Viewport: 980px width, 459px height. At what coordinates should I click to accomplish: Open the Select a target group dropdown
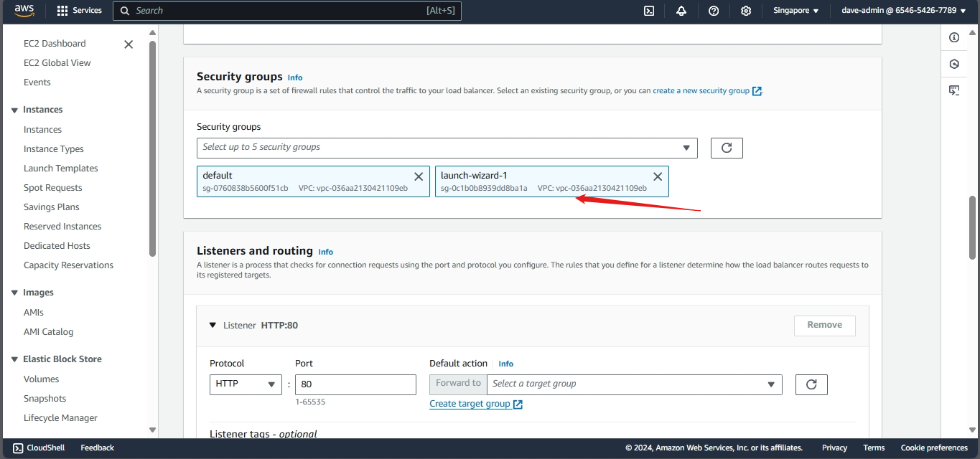tap(634, 384)
